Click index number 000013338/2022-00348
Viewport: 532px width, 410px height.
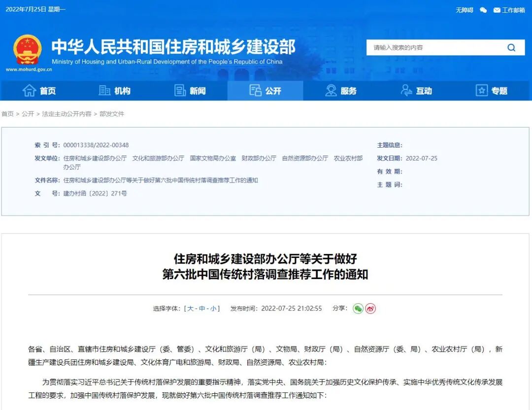[x=96, y=145]
